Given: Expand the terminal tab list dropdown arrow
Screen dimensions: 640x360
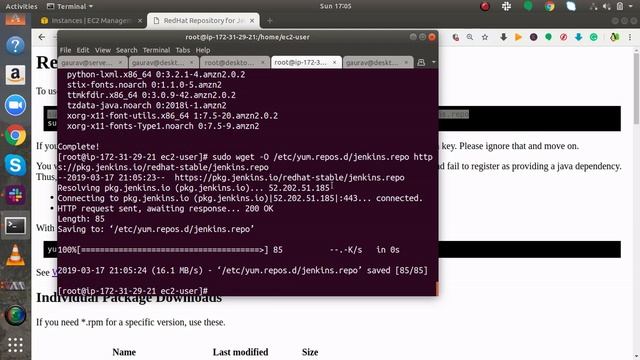Looking at the screenshot, I should click(x=433, y=62).
